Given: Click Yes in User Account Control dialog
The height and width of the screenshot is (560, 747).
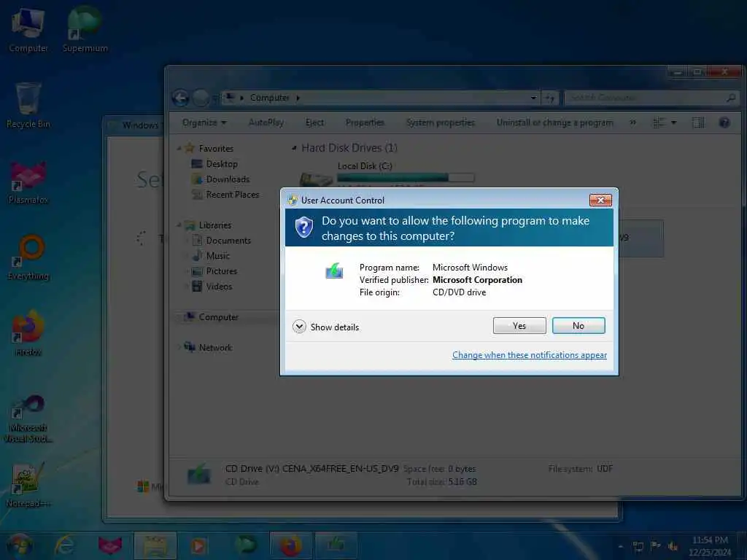Looking at the screenshot, I should click(x=519, y=326).
